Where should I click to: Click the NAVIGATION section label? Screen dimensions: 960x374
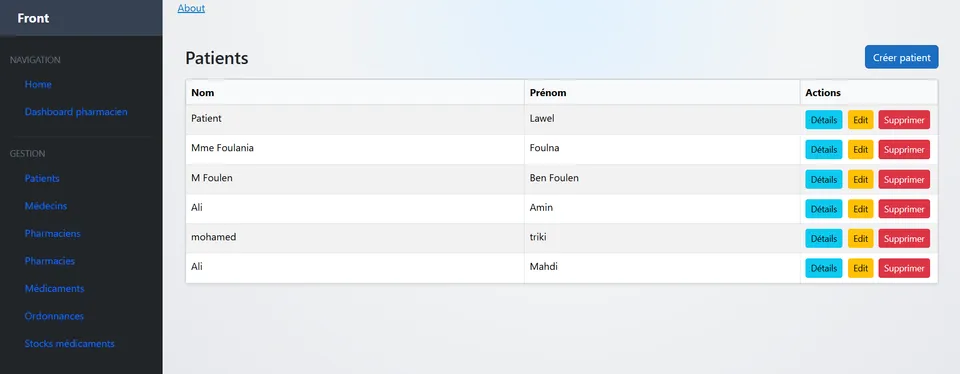pyautogui.click(x=35, y=60)
